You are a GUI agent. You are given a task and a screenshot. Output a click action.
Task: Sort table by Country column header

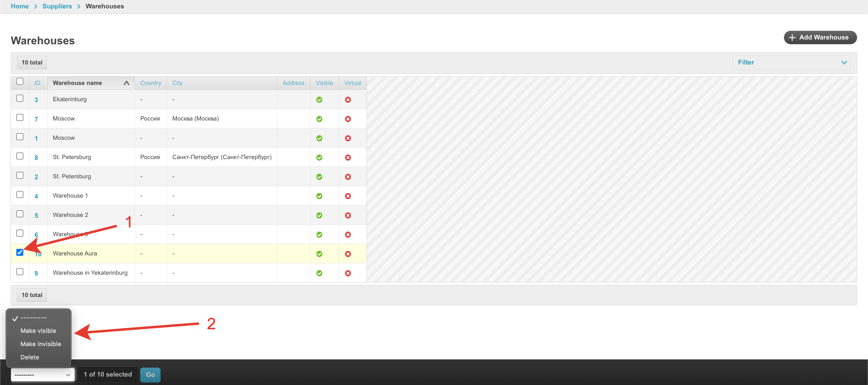151,83
